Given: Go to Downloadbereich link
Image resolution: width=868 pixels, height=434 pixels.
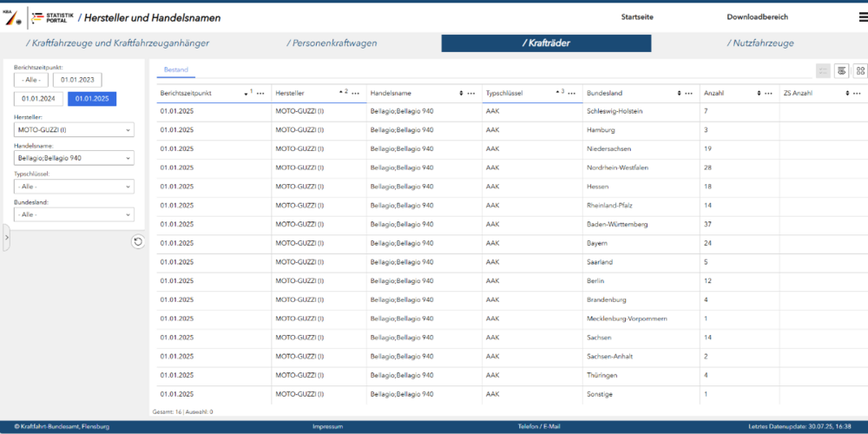Looking at the screenshot, I should click(759, 17).
